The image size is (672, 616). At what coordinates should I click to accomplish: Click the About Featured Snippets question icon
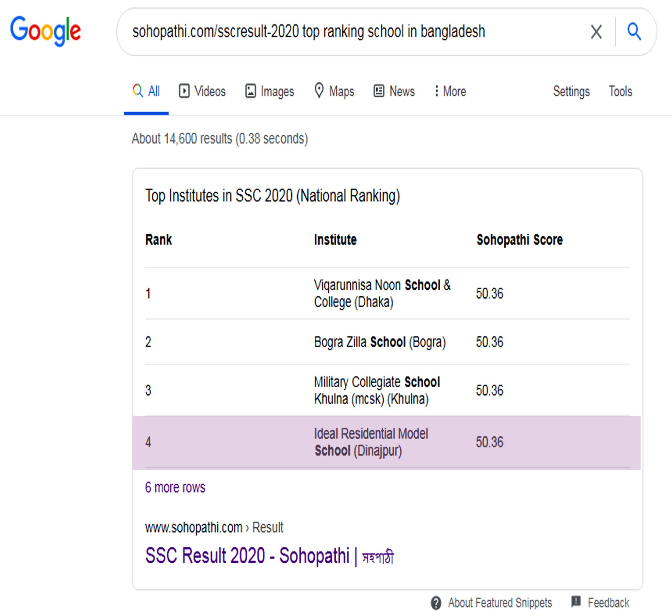(x=436, y=603)
